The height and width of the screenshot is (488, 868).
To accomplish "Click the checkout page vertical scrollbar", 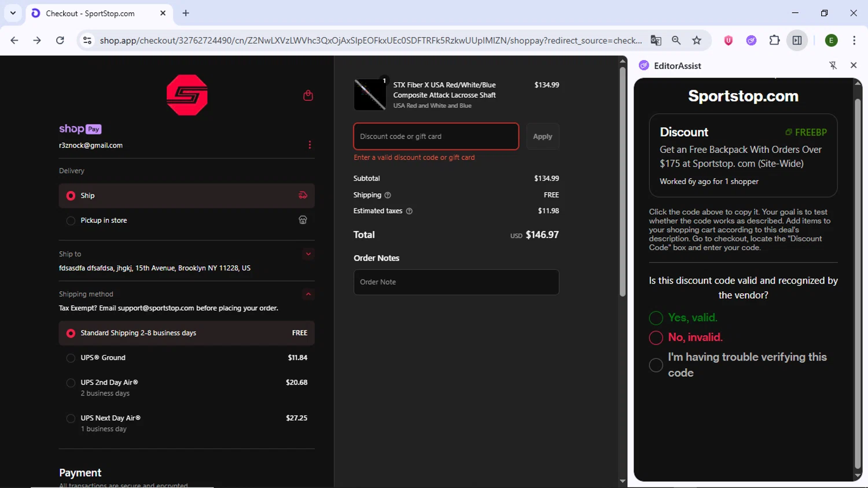I will (x=623, y=182).
